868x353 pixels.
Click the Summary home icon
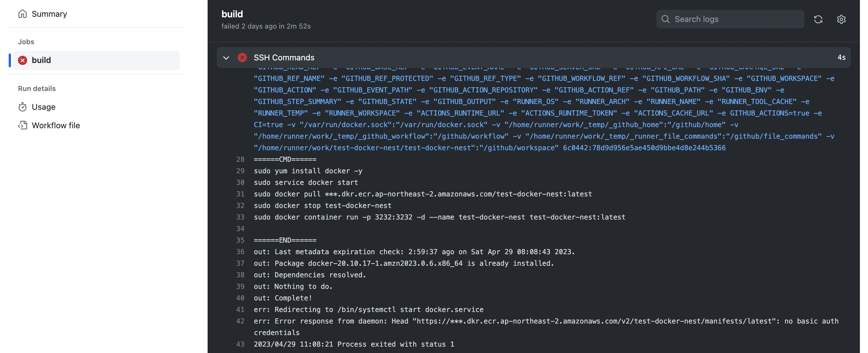(22, 14)
